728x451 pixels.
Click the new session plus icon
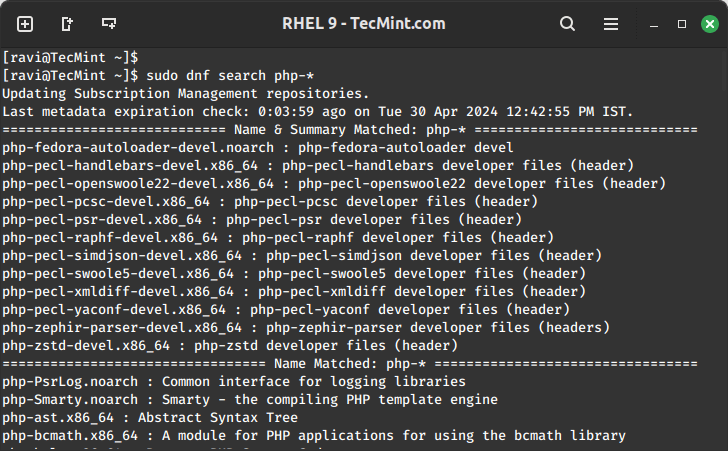[25, 23]
